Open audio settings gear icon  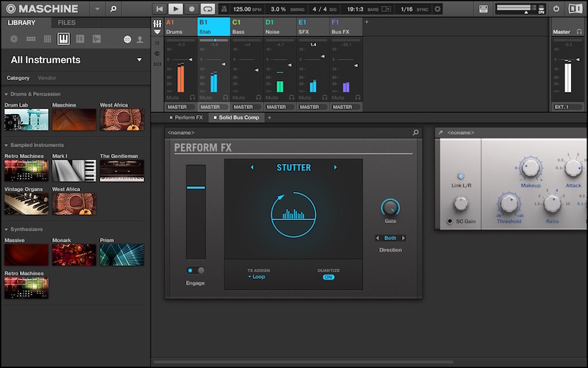tap(437, 9)
